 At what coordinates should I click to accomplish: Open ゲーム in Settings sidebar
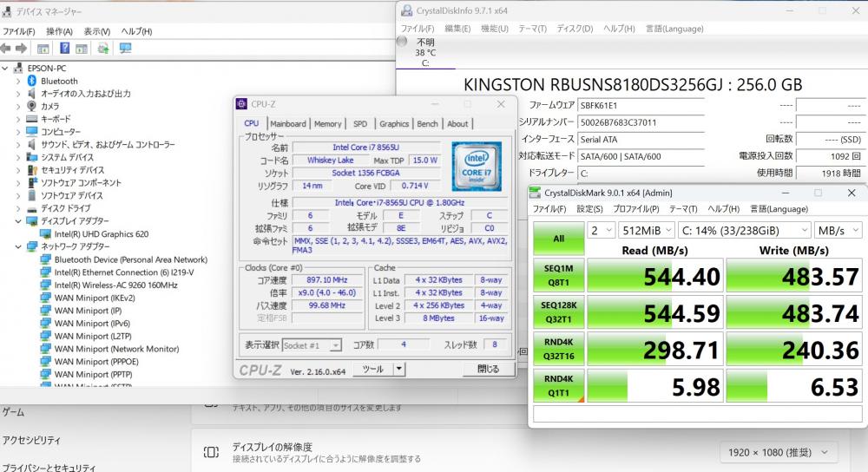[13, 411]
